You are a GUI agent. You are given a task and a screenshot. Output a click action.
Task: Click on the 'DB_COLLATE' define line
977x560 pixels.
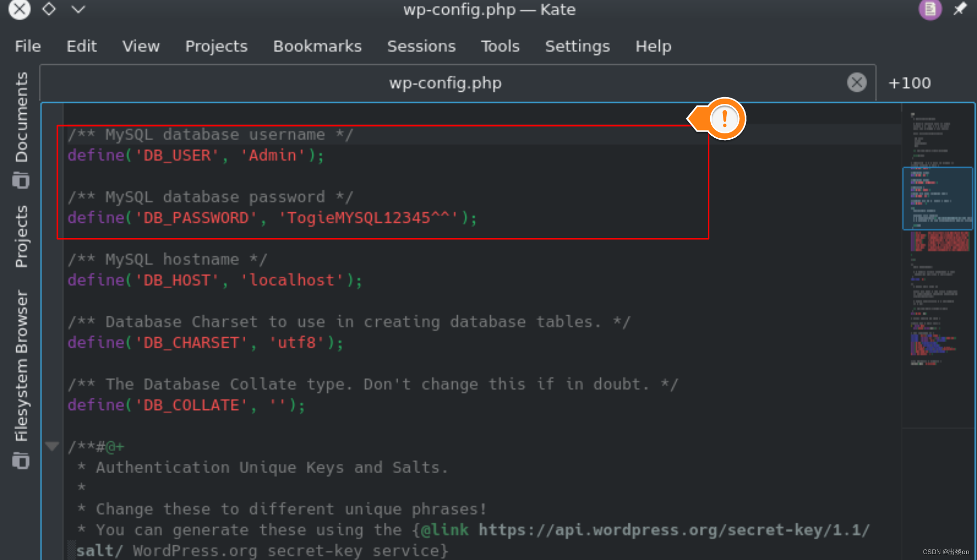point(186,405)
